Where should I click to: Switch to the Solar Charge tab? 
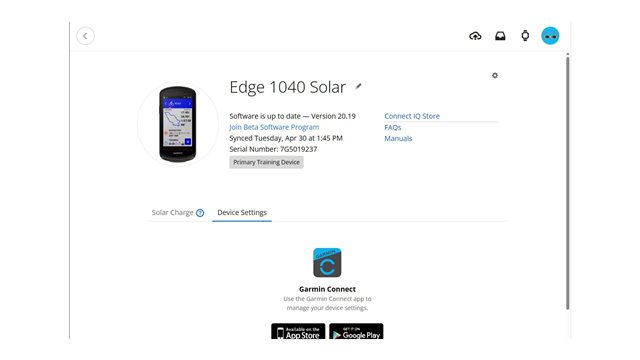(x=172, y=212)
